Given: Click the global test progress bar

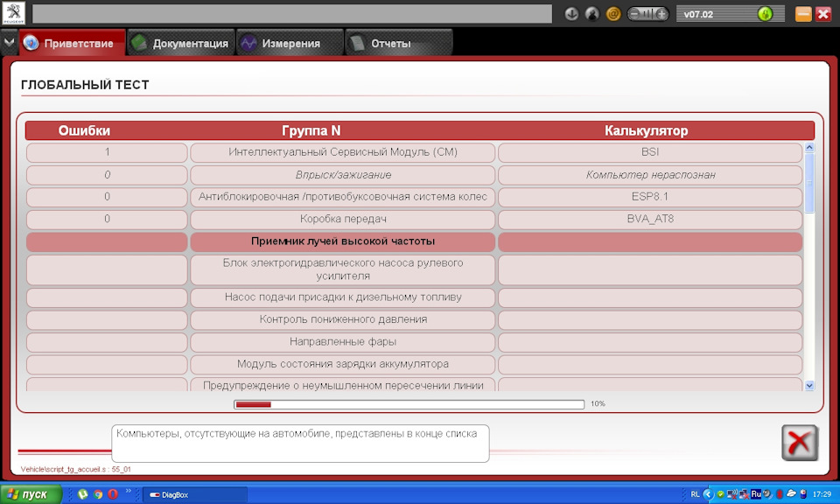Looking at the screenshot, I should coord(409,404).
